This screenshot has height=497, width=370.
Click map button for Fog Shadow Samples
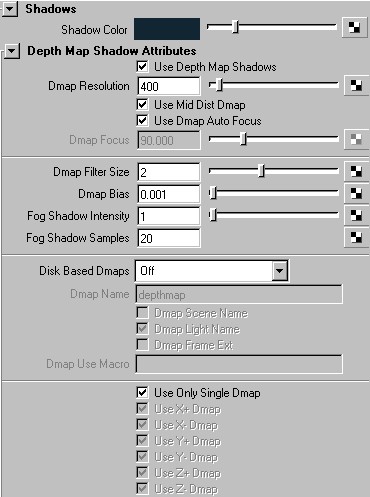click(x=356, y=238)
